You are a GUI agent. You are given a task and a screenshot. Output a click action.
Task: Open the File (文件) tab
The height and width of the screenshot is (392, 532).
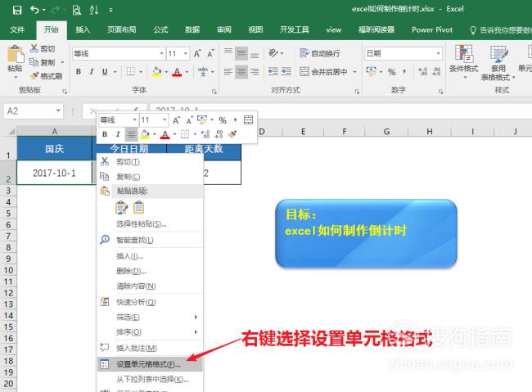point(17,29)
